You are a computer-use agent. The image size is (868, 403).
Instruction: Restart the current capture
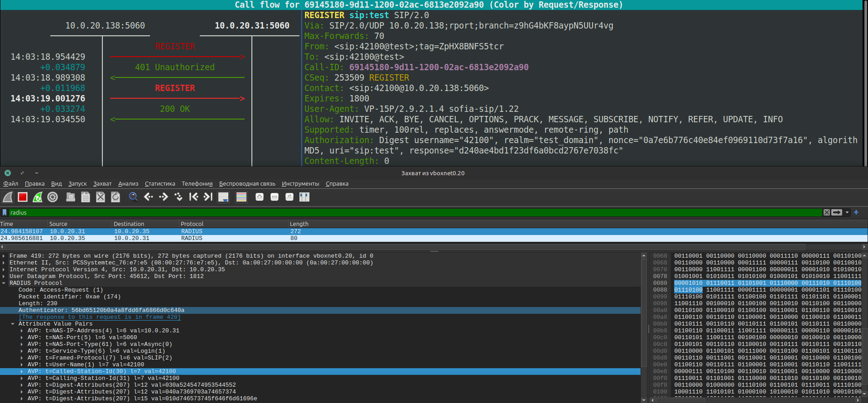(38, 197)
